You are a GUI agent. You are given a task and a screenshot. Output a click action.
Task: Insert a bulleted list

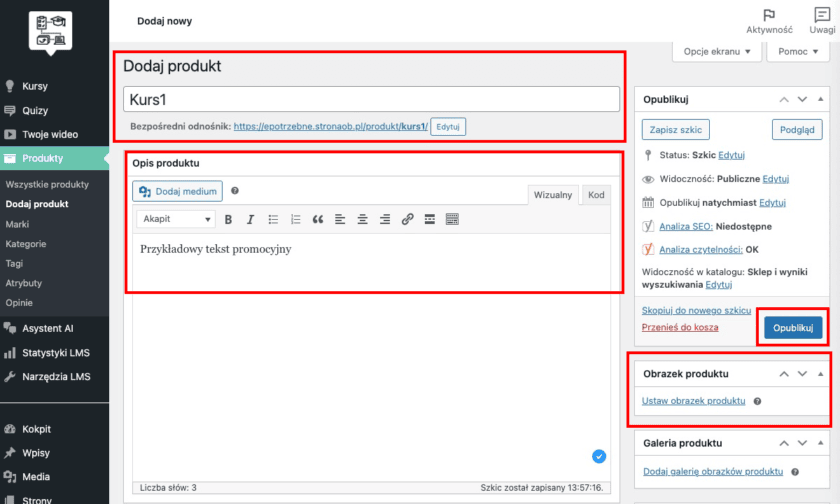pos(273,219)
